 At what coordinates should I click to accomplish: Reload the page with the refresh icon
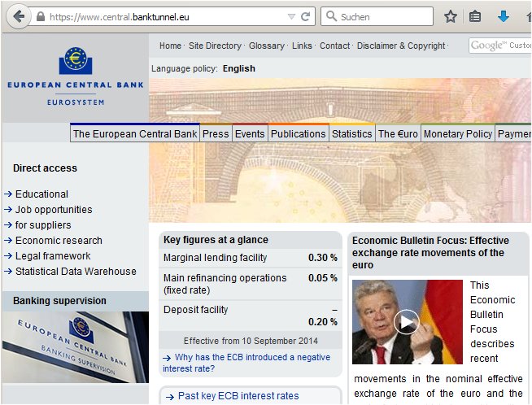pos(306,16)
